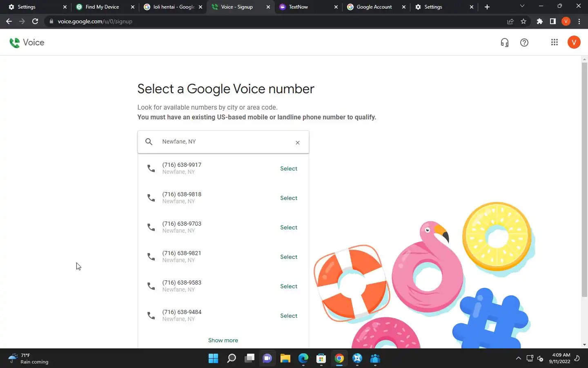
Task: Click the scrollbar down arrow
Action: point(584,345)
